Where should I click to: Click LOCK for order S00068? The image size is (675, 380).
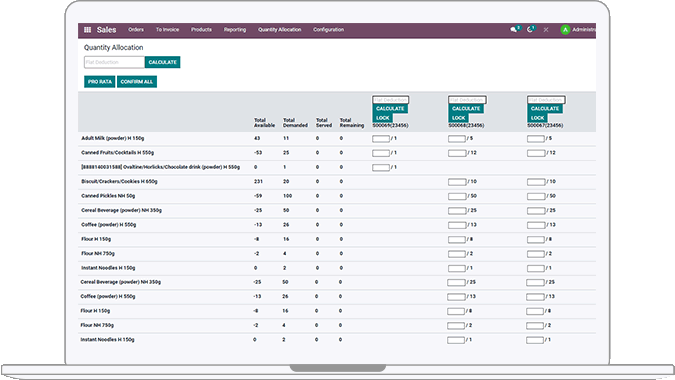458,117
